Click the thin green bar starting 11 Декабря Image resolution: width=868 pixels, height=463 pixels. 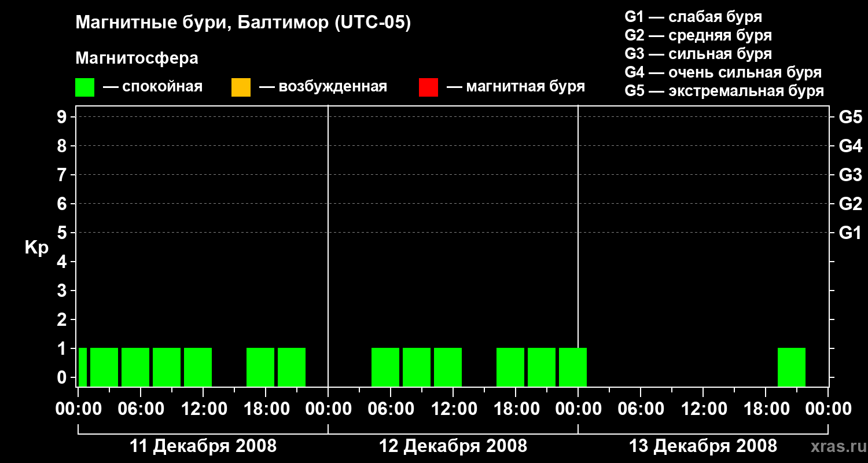83,367
